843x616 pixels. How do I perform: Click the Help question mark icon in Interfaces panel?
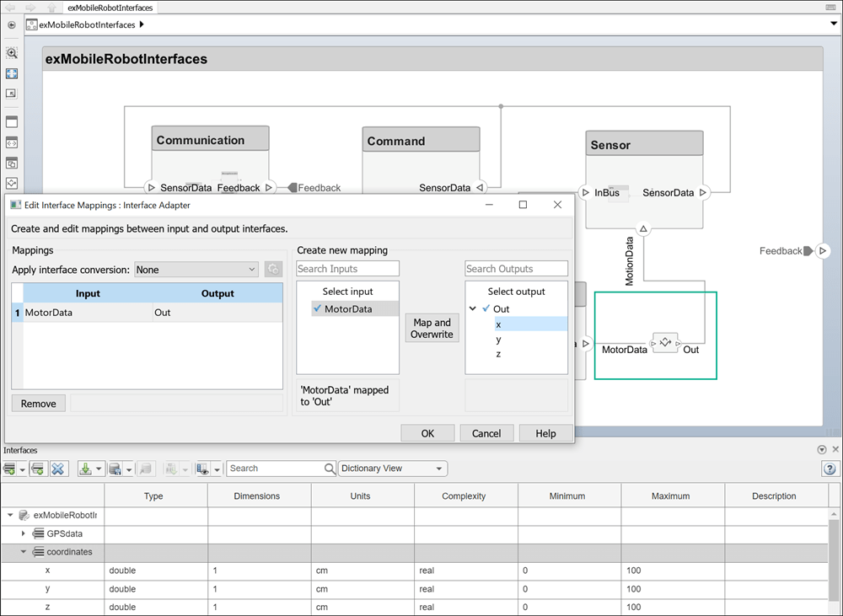pos(829,469)
